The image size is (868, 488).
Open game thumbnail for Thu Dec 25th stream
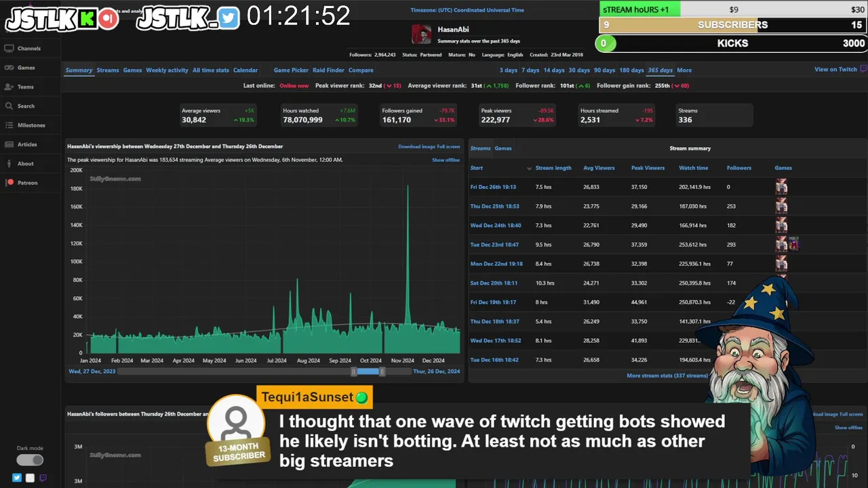coord(781,206)
